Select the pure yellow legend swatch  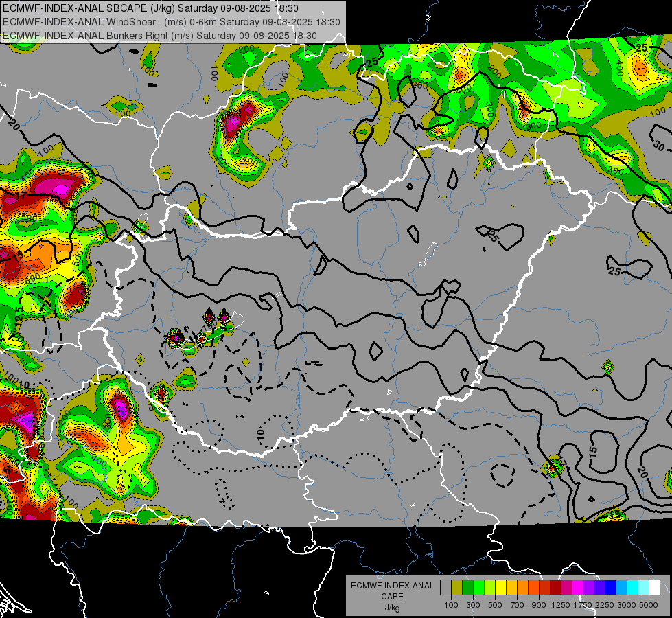click(500, 588)
